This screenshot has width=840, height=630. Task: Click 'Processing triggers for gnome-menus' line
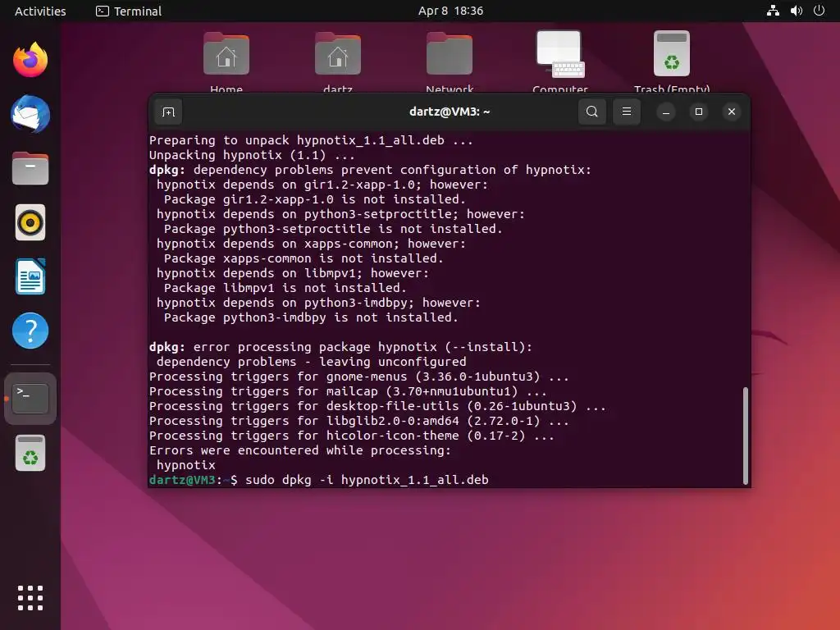(359, 377)
